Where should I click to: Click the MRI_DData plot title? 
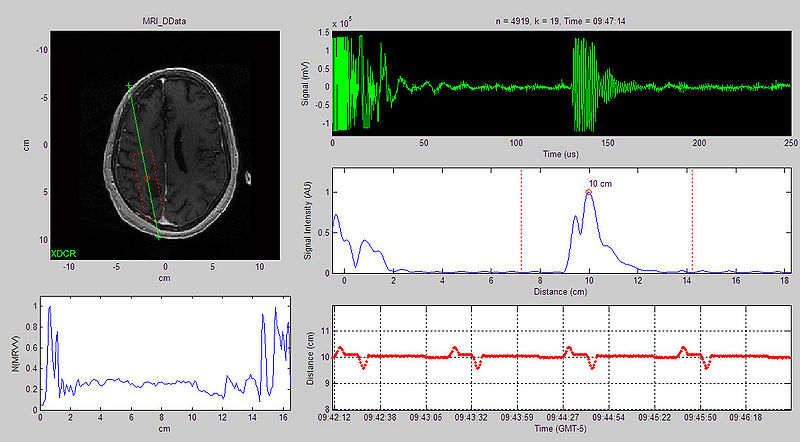tap(154, 20)
